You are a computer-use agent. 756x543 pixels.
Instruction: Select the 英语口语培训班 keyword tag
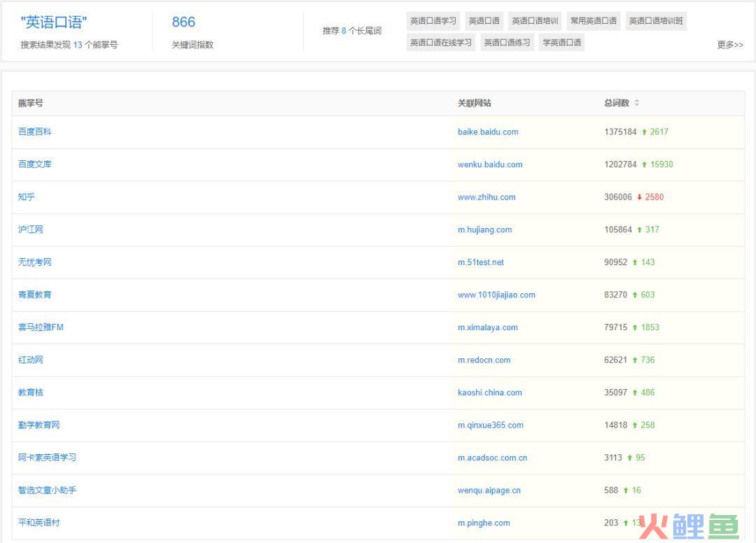tap(656, 21)
